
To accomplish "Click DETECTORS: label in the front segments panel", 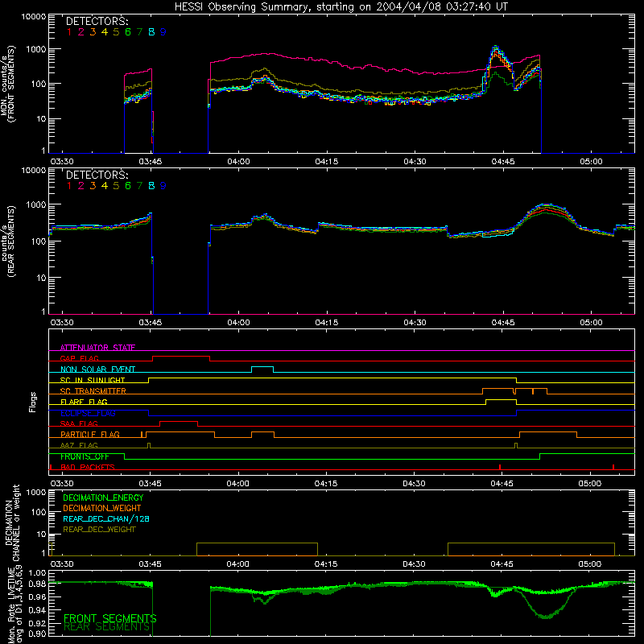I will (97, 22).
